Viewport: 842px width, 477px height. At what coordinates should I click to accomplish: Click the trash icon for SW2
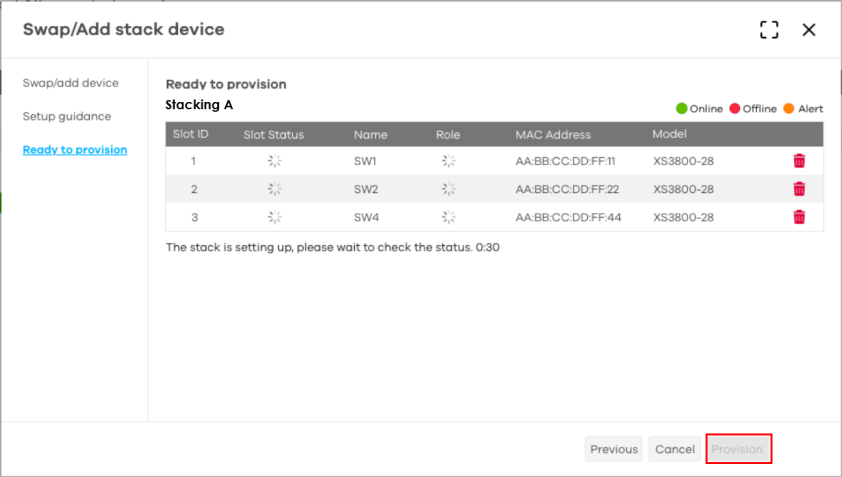tap(799, 189)
